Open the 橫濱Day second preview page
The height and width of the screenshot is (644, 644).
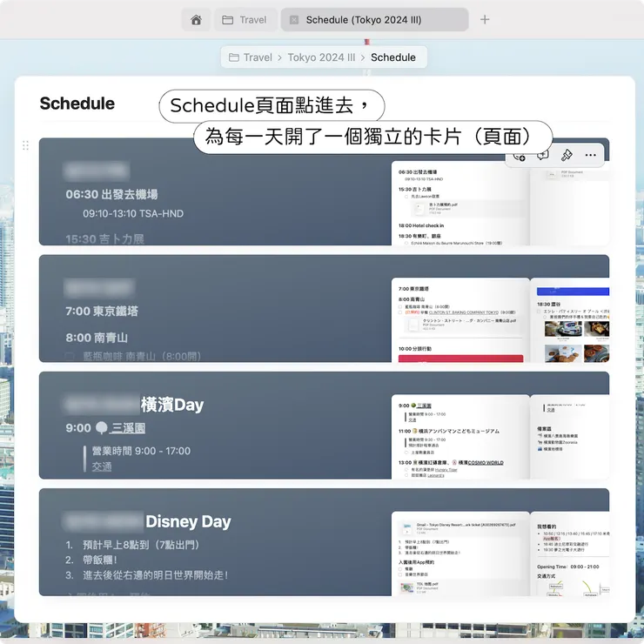tap(570, 437)
